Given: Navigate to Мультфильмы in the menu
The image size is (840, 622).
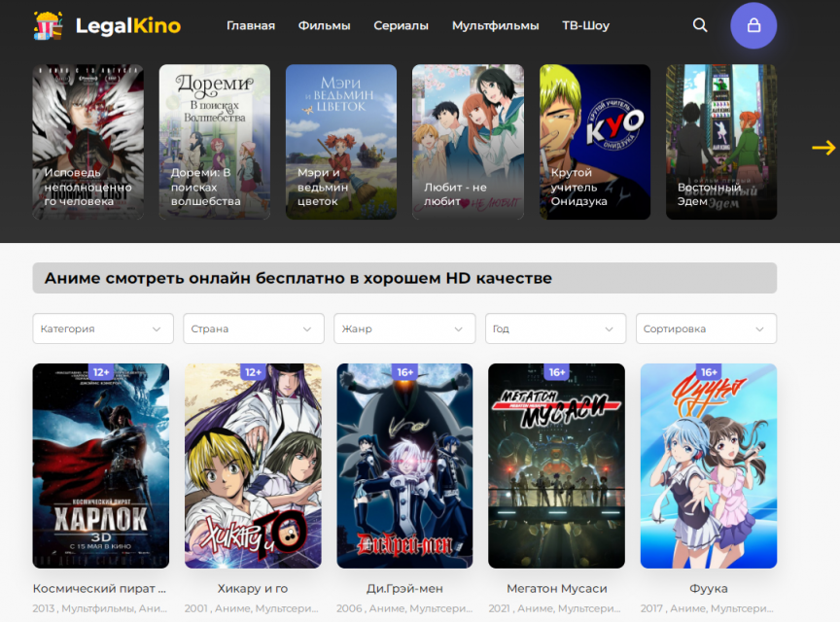Looking at the screenshot, I should (x=495, y=25).
